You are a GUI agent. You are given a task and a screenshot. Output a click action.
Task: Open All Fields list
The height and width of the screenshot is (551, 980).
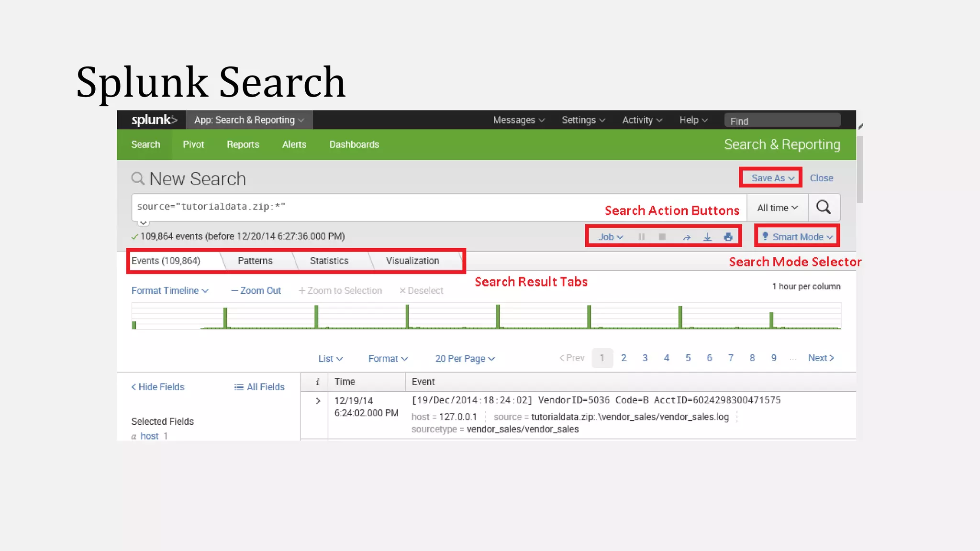(259, 387)
